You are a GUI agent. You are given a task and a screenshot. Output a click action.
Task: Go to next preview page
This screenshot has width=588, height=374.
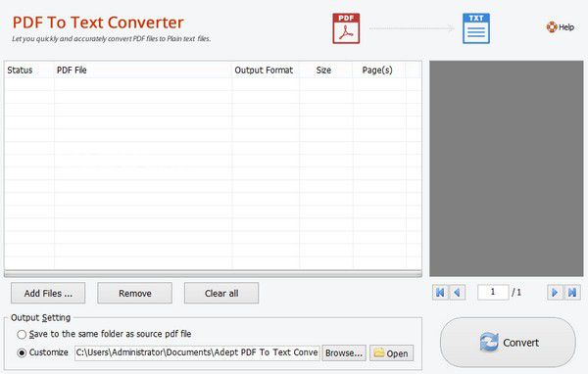[555, 293]
